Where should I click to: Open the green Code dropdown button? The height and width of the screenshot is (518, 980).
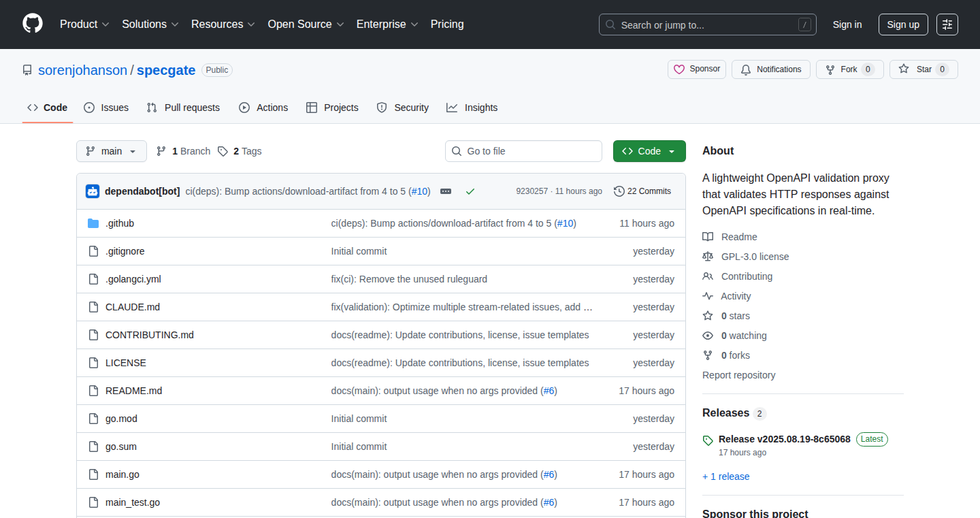pos(649,151)
